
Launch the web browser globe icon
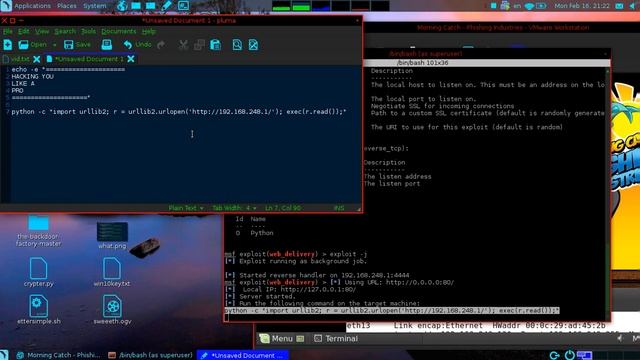click(122, 6)
